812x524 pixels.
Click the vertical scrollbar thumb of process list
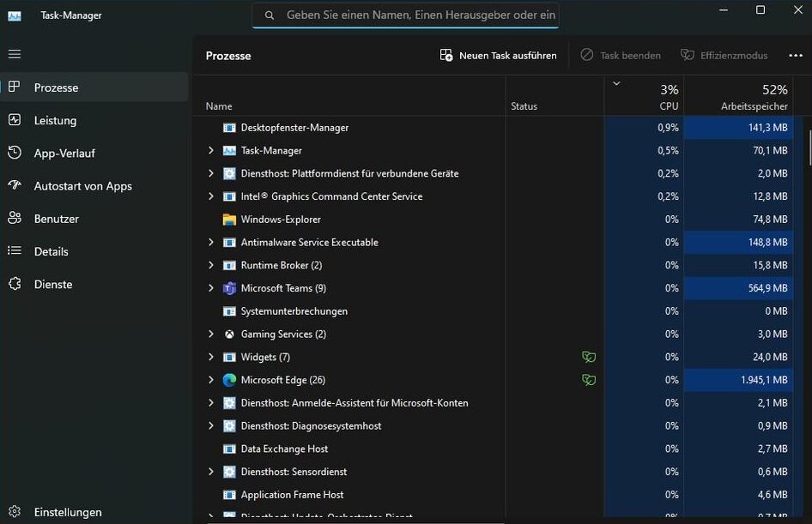tap(809, 148)
